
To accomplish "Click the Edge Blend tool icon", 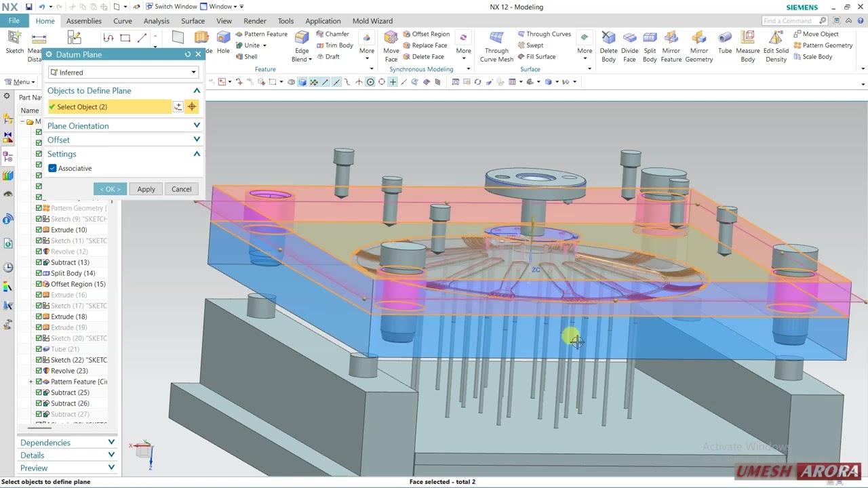I will [302, 39].
